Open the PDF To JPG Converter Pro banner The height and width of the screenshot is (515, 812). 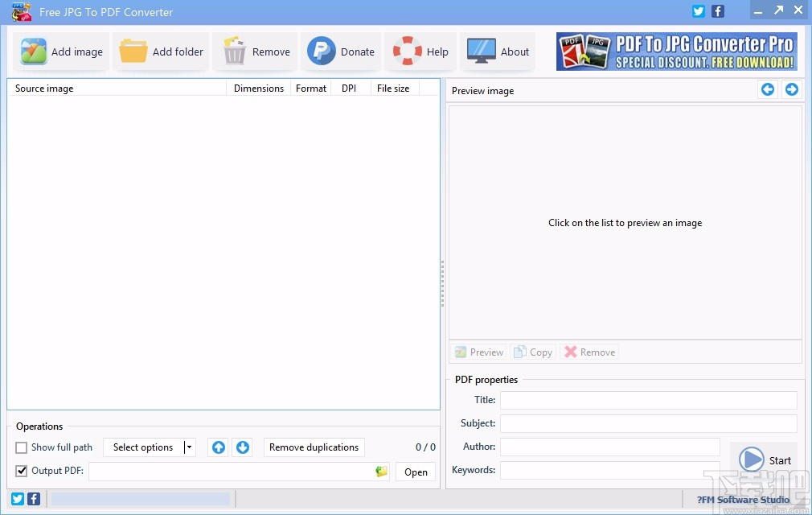point(675,51)
